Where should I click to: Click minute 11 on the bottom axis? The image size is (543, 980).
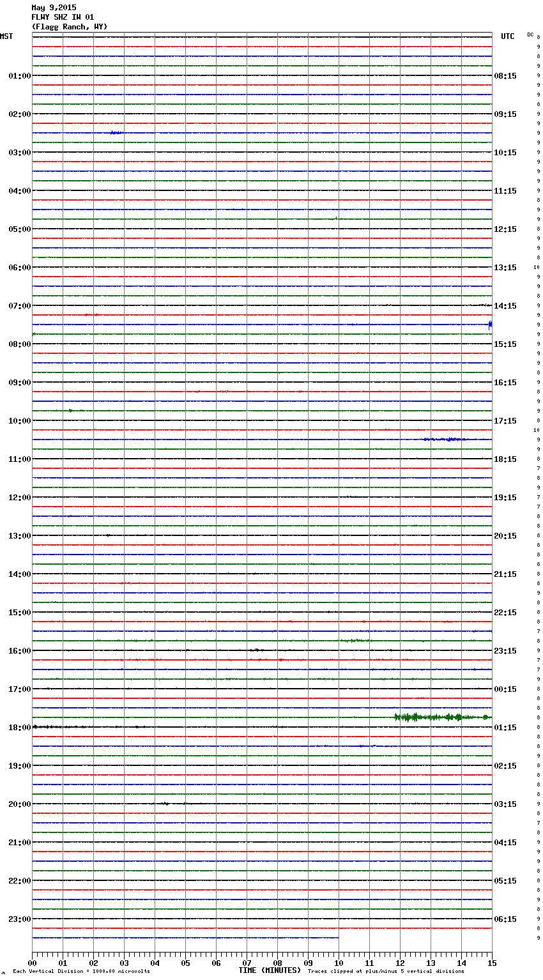[x=369, y=963]
